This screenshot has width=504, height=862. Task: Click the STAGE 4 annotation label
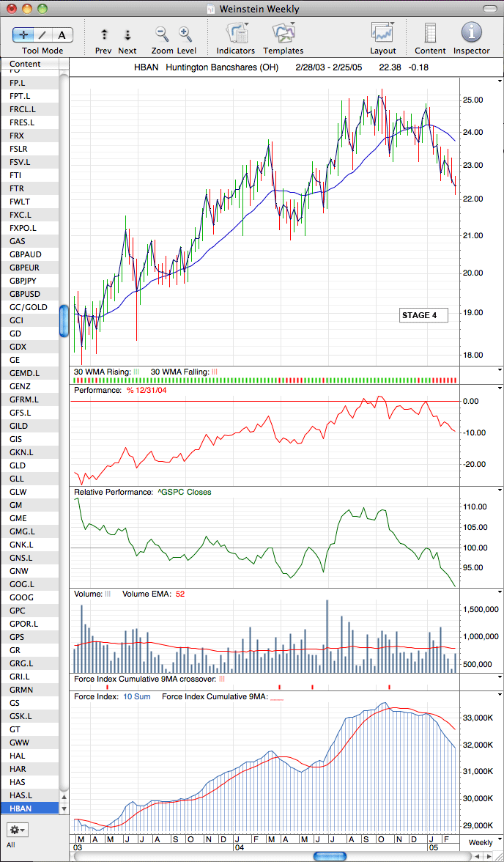click(423, 315)
